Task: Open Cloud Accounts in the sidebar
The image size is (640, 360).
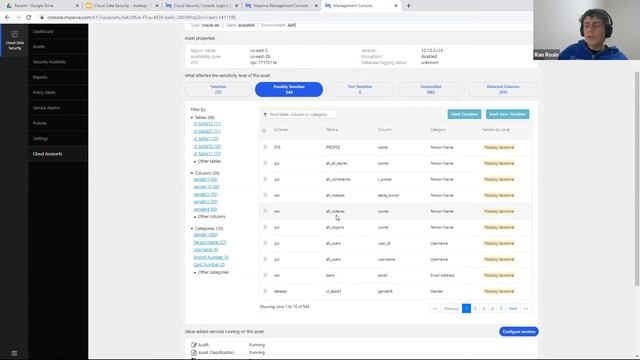Action: point(47,154)
